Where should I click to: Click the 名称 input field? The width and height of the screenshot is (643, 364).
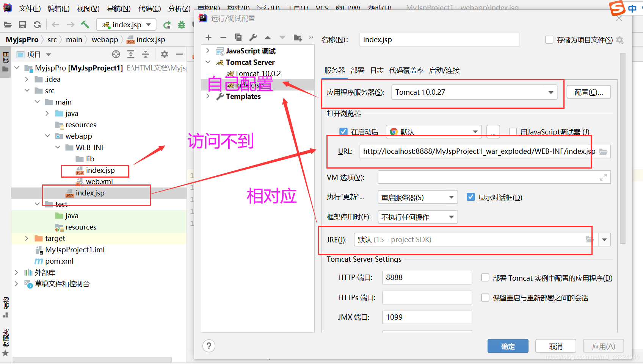tap(439, 40)
